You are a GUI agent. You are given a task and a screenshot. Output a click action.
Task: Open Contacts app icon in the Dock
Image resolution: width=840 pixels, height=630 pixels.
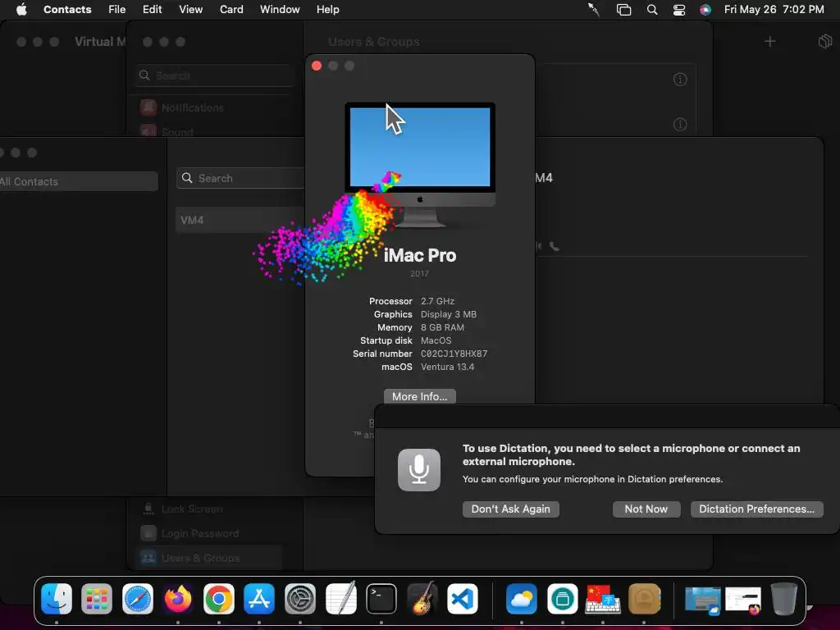pos(644,598)
